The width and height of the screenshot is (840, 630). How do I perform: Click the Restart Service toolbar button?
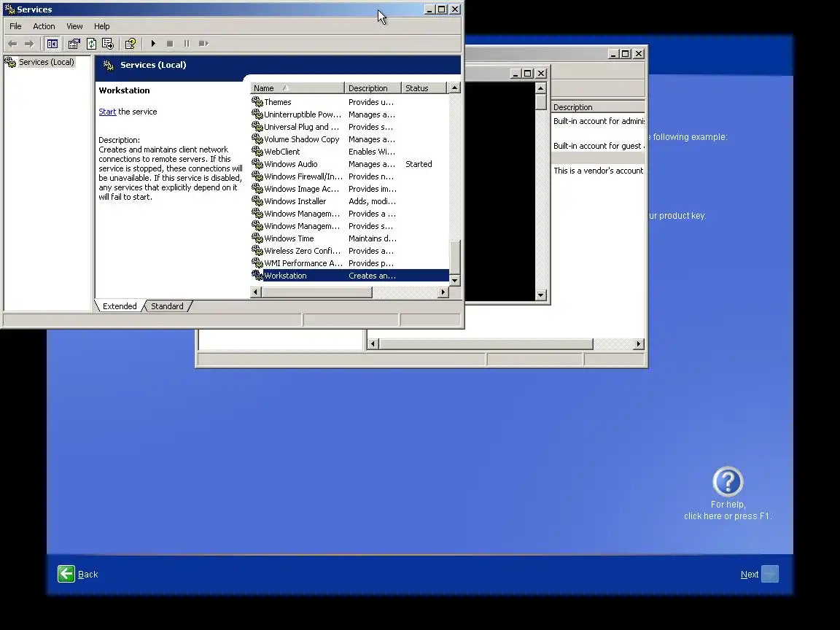tap(203, 44)
